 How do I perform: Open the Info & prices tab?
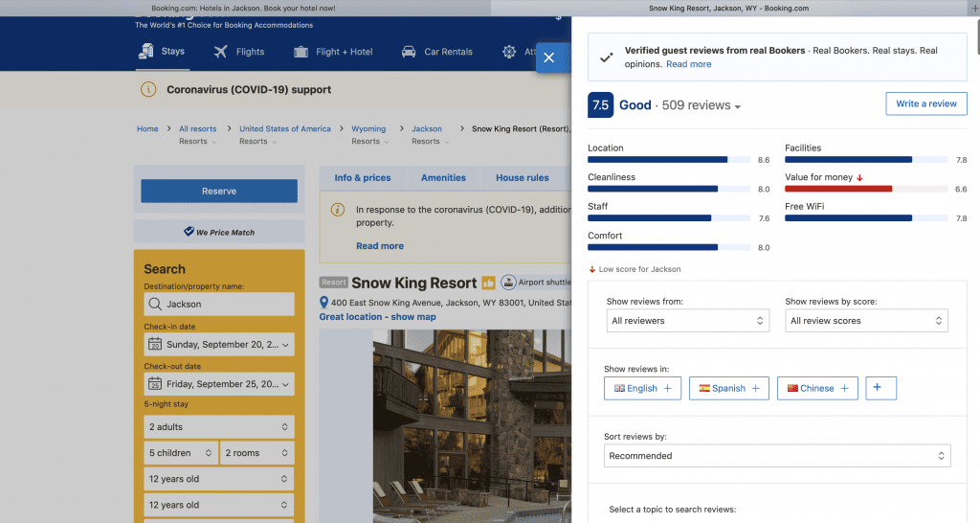[x=363, y=177]
